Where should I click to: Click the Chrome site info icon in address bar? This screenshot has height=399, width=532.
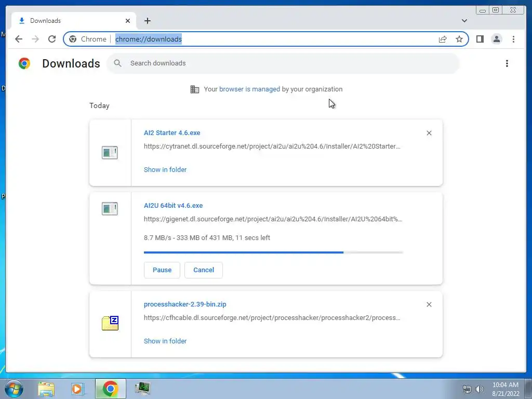pos(73,39)
